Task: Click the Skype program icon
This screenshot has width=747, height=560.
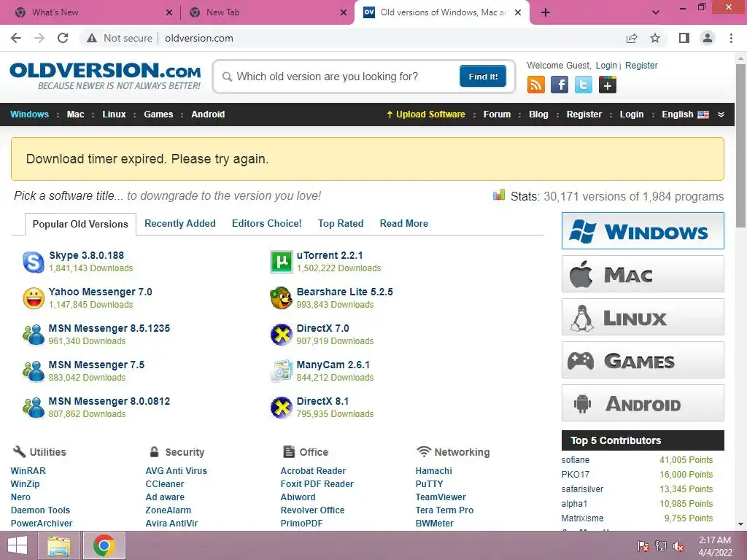Action: (34, 262)
